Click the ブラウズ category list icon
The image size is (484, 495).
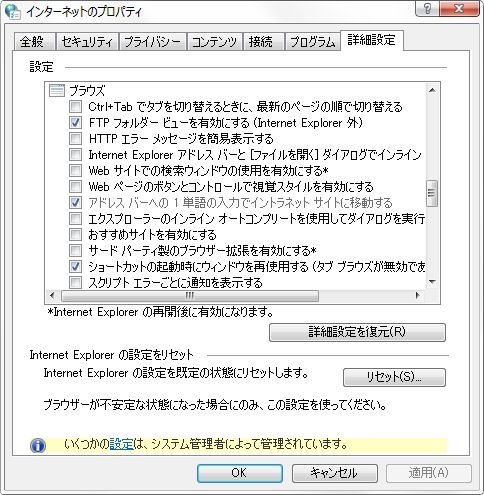57,90
